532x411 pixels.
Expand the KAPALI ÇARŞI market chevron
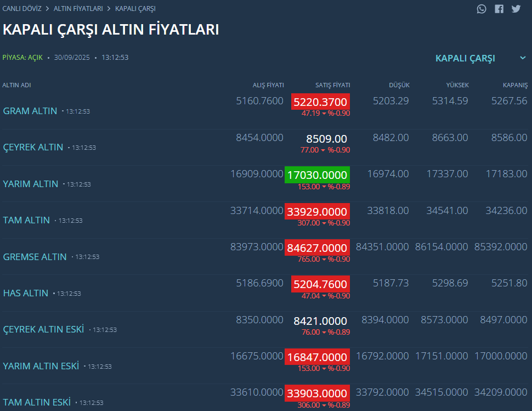tap(523, 58)
